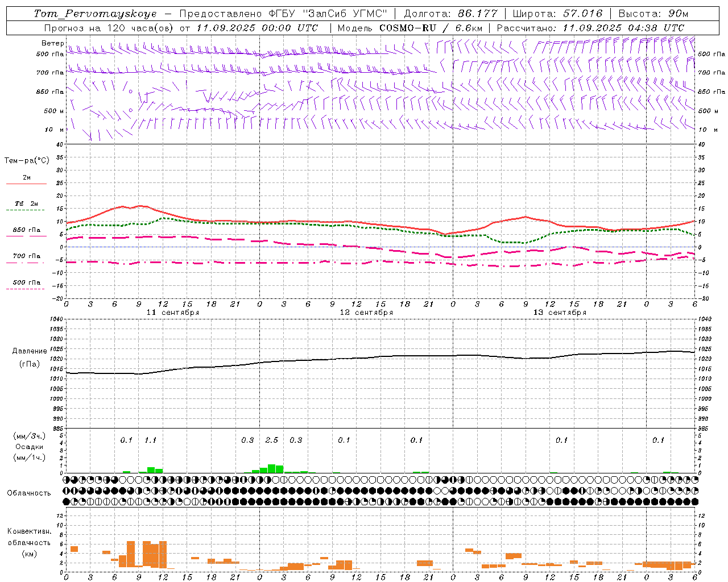Click '700 гПа' in the temperature legend
This screenshot has width=728, height=582.
(27, 256)
